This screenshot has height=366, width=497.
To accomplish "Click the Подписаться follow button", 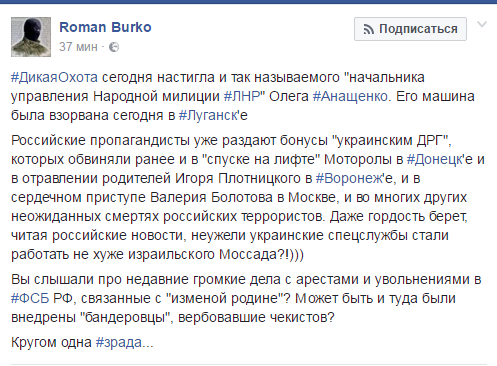I will pyautogui.click(x=410, y=29).
